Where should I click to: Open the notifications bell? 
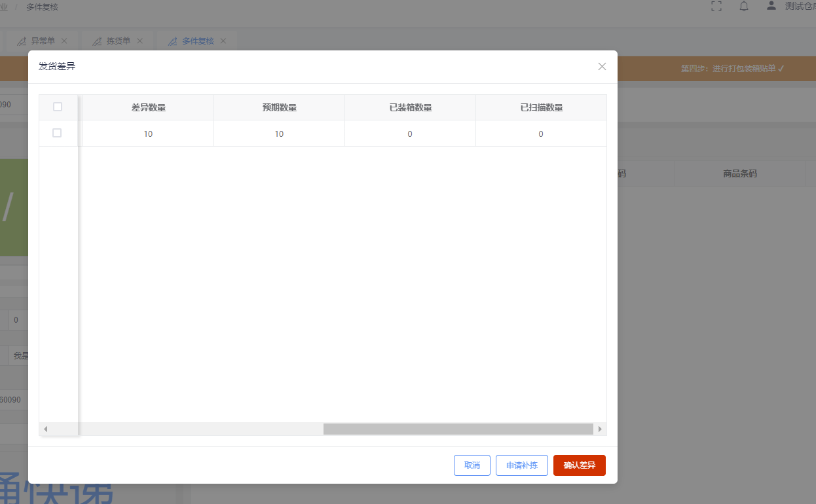pyautogui.click(x=744, y=6)
